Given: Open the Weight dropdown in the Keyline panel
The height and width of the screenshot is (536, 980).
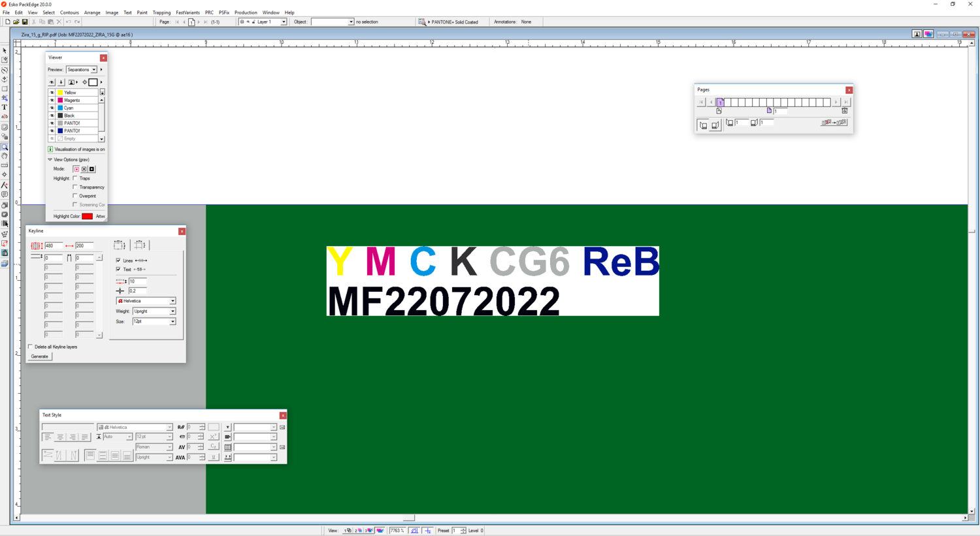Looking at the screenshot, I should pyautogui.click(x=172, y=311).
